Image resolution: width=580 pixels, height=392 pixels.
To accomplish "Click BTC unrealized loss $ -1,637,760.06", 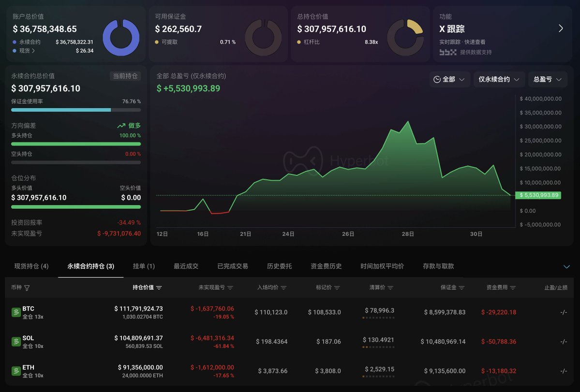I will click(212, 308).
